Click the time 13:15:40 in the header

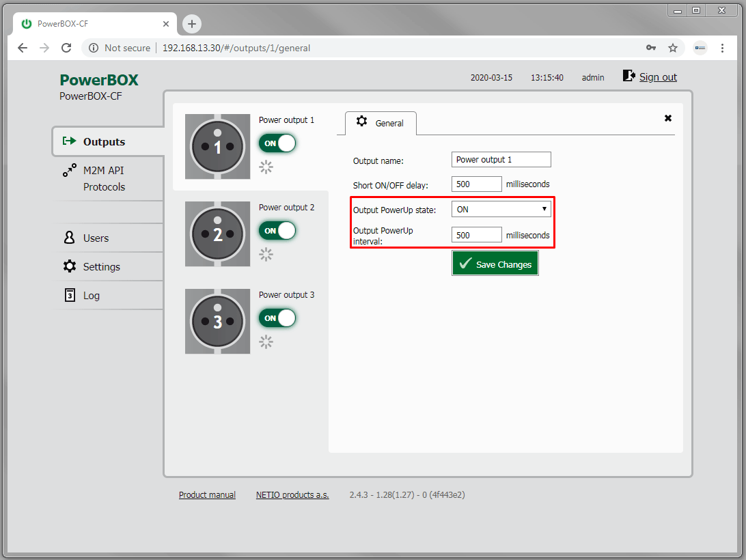coord(547,78)
